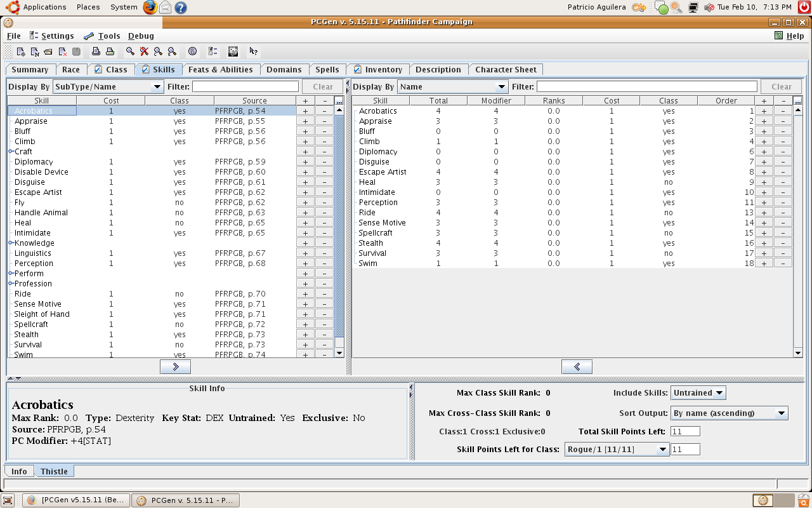Screen dimensions: 812x508
Task: Click the context help arrow icon
Action: coord(253,52)
